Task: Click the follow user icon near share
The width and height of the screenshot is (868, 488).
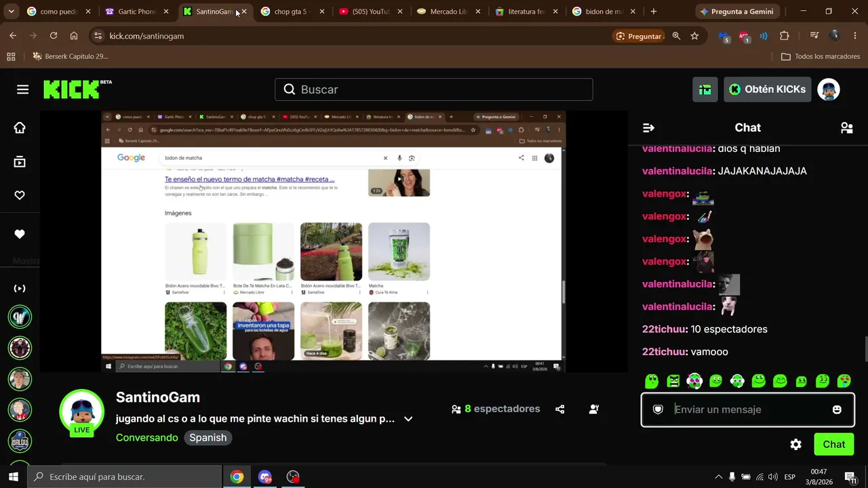Action: [594, 409]
